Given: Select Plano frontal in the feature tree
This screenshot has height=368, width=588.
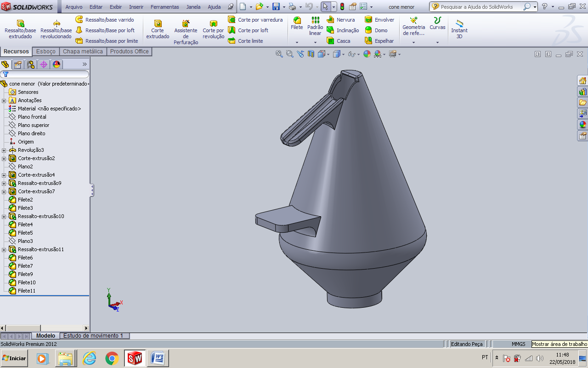Looking at the screenshot, I should coord(32,117).
